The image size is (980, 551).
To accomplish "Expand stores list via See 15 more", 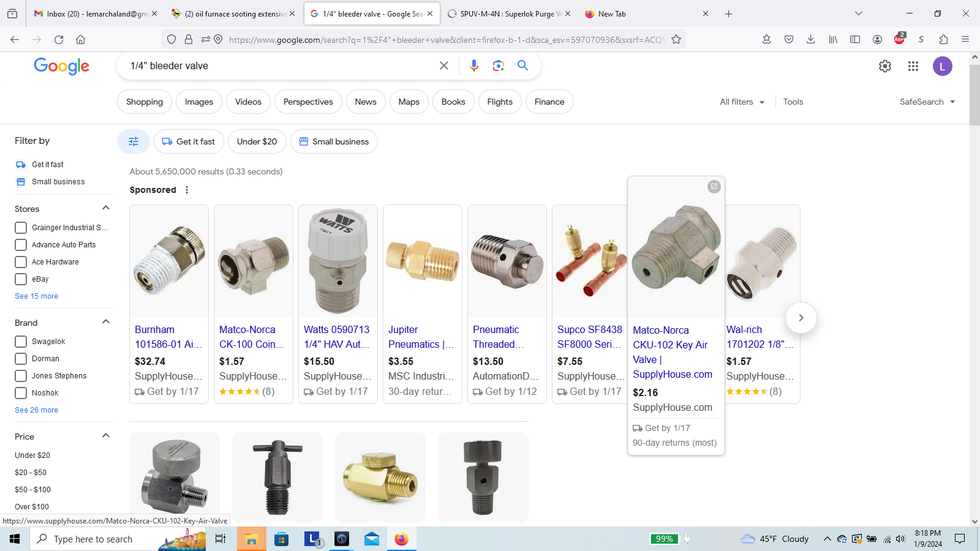I will coord(37,296).
